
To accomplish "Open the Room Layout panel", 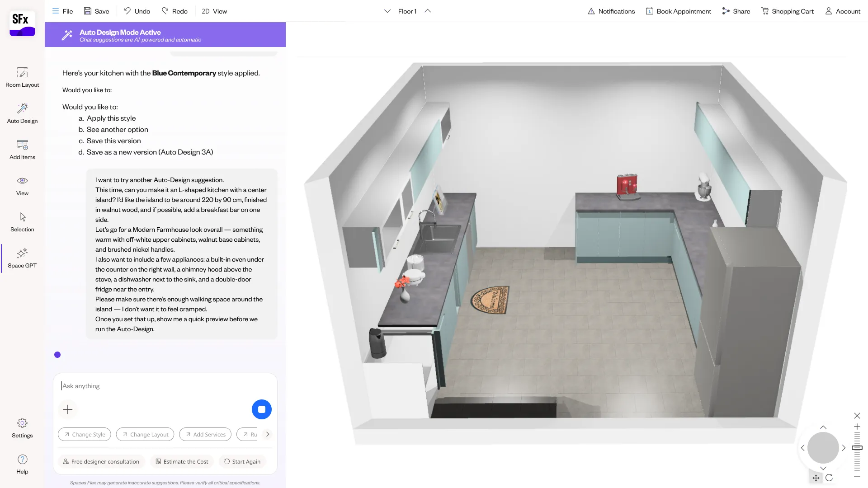I will (x=22, y=77).
